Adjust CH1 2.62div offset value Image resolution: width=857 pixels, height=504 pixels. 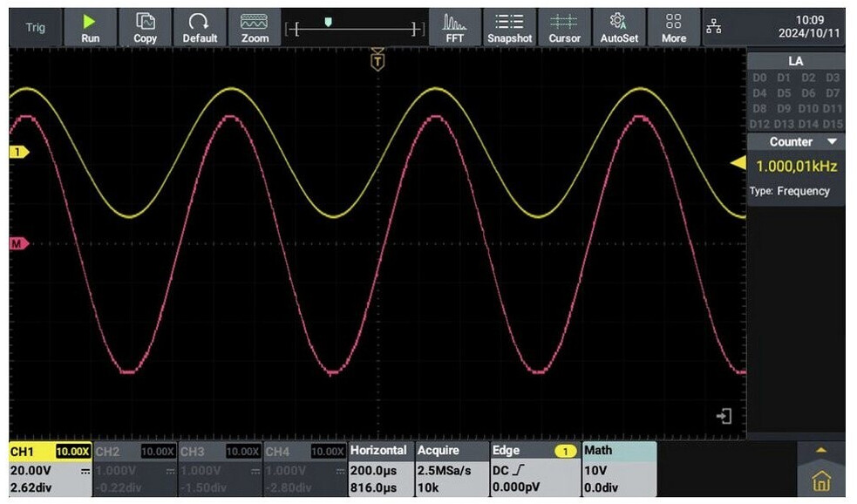click(x=31, y=487)
